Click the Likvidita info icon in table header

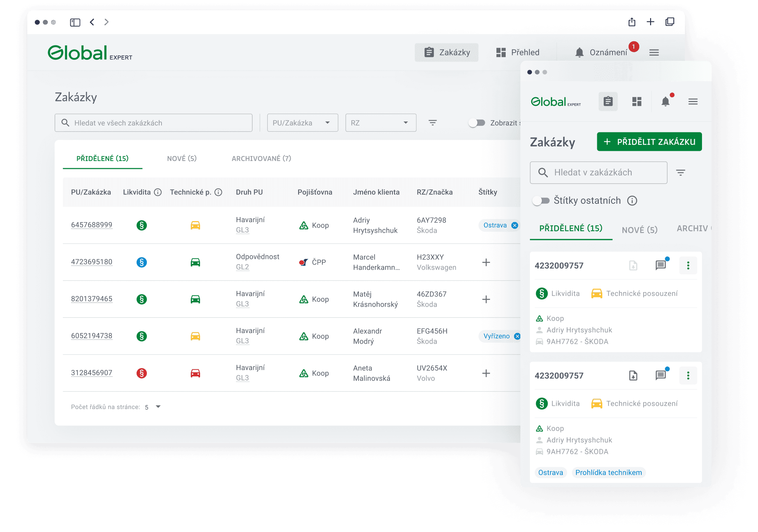[x=158, y=192]
